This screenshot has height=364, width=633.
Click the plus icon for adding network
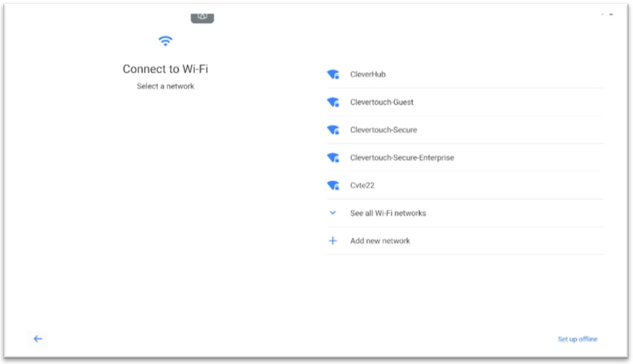click(x=333, y=241)
